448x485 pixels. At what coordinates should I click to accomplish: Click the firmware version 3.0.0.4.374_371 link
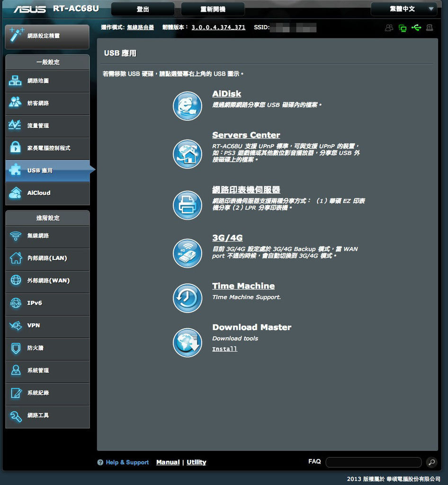(218, 27)
